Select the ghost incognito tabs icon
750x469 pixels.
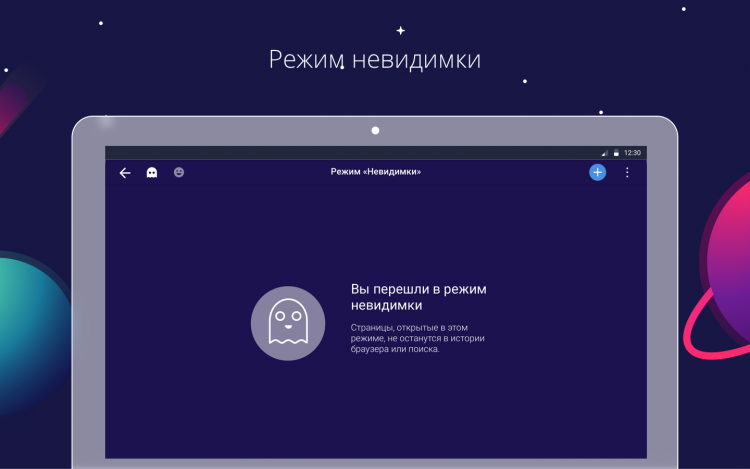pyautogui.click(x=152, y=173)
